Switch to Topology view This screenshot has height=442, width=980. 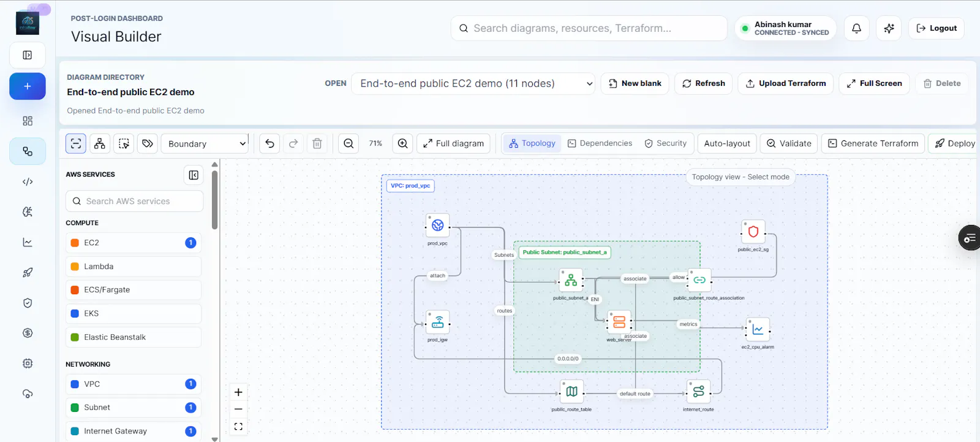tap(532, 143)
